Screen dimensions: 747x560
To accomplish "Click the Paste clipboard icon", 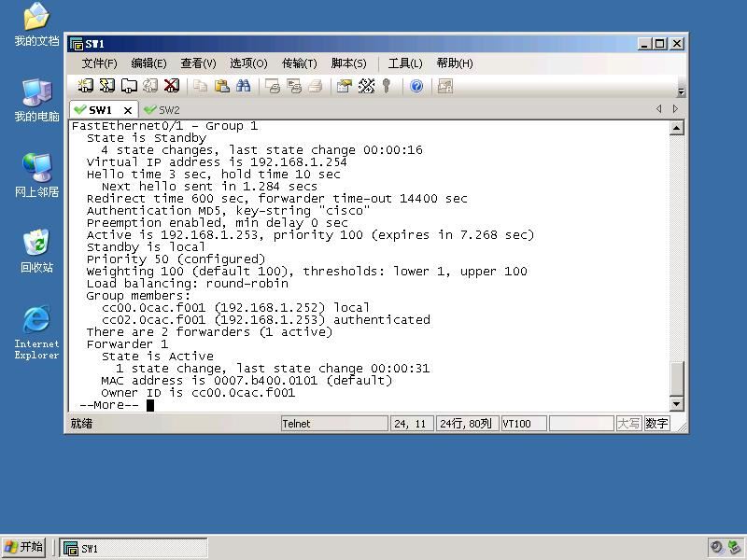I will pos(221,86).
